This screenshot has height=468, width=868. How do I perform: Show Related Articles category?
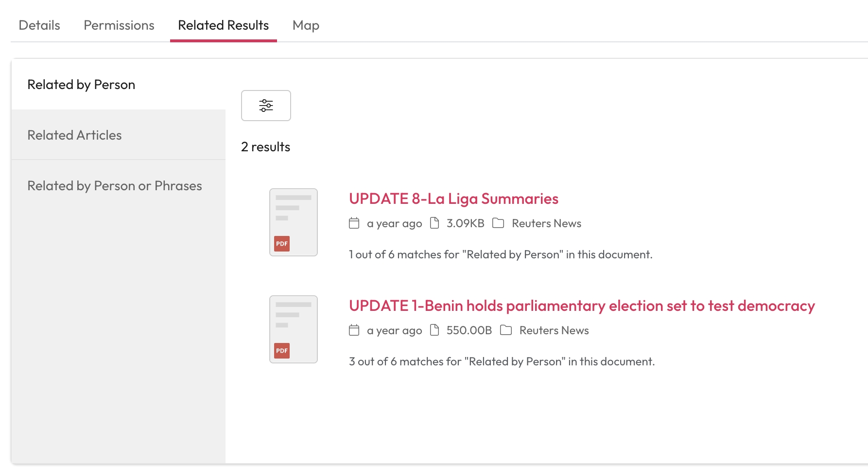pos(74,135)
